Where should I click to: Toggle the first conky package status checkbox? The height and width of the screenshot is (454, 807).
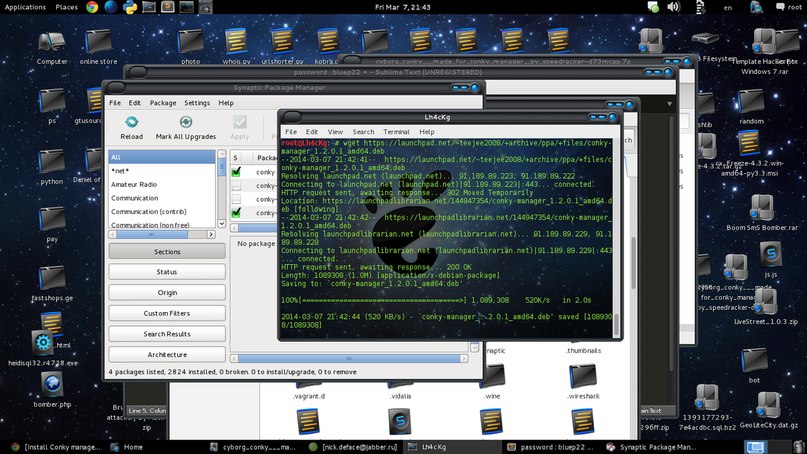click(236, 171)
